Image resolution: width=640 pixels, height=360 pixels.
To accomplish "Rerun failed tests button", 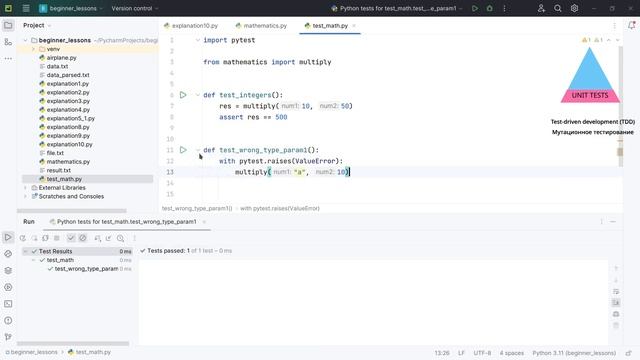I will [34, 238].
